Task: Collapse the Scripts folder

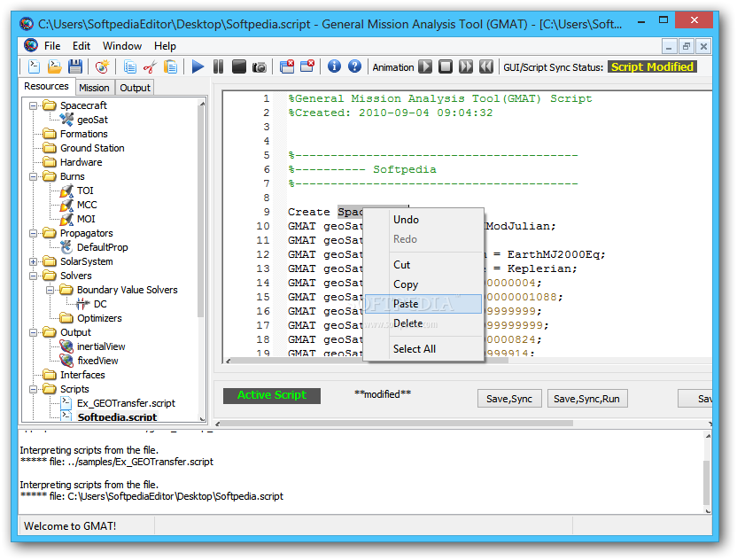Action: coord(33,389)
